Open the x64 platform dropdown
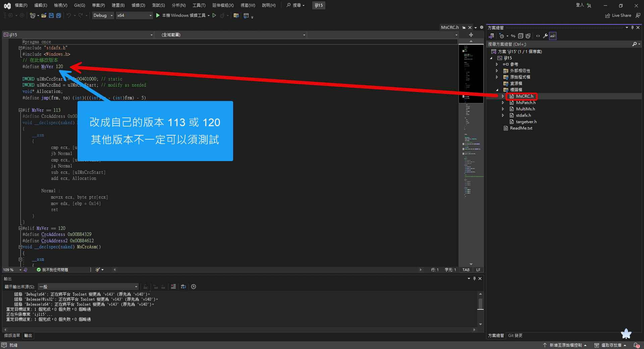This screenshot has width=644, height=349. pos(135,15)
